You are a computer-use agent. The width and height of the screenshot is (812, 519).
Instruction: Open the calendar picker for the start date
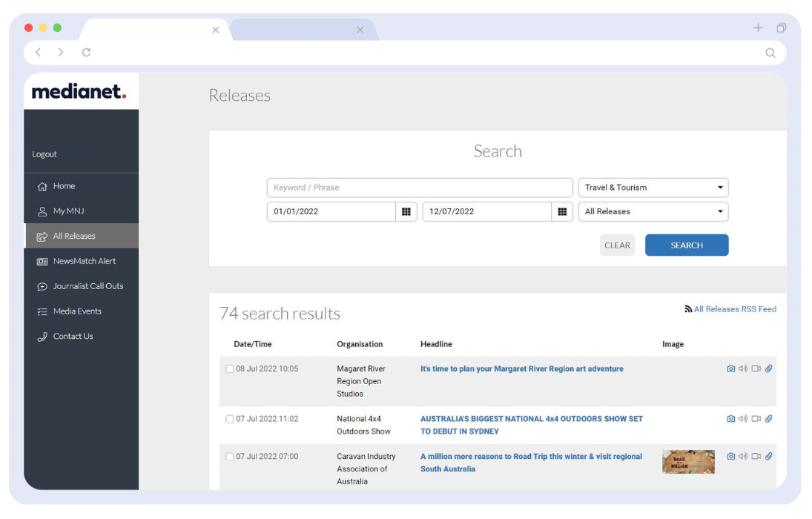click(x=406, y=211)
